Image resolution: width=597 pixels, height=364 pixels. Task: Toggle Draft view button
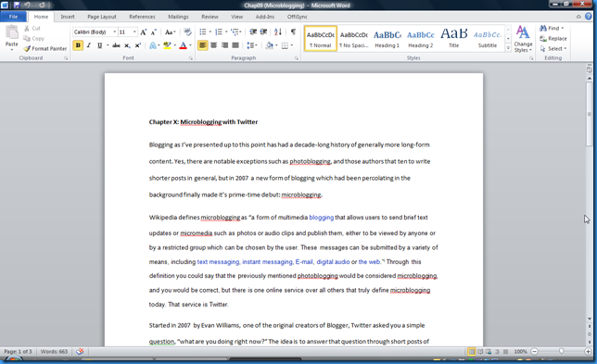pyautogui.click(x=505, y=351)
